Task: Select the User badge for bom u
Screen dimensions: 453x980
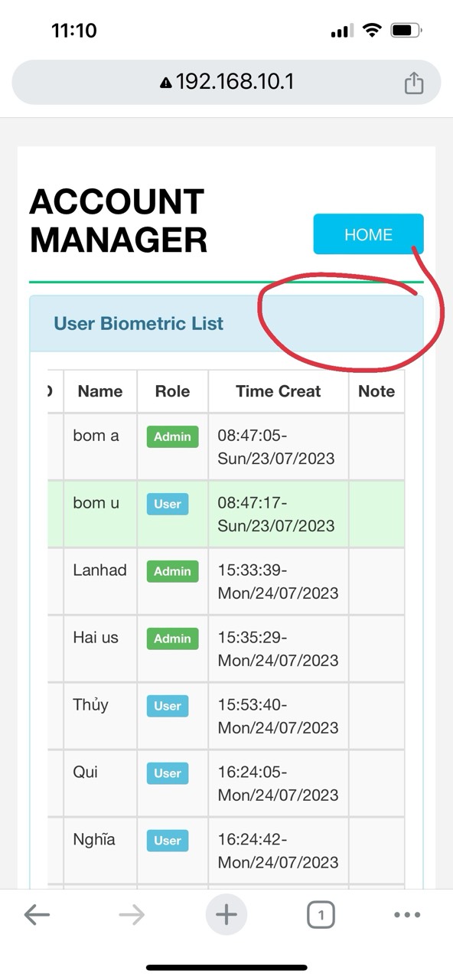Action: click(168, 504)
